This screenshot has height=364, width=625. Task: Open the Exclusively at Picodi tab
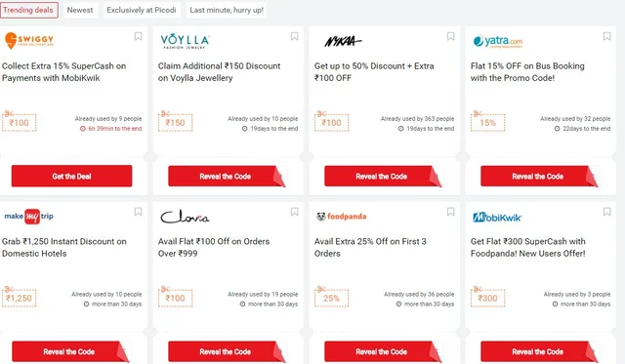point(142,10)
